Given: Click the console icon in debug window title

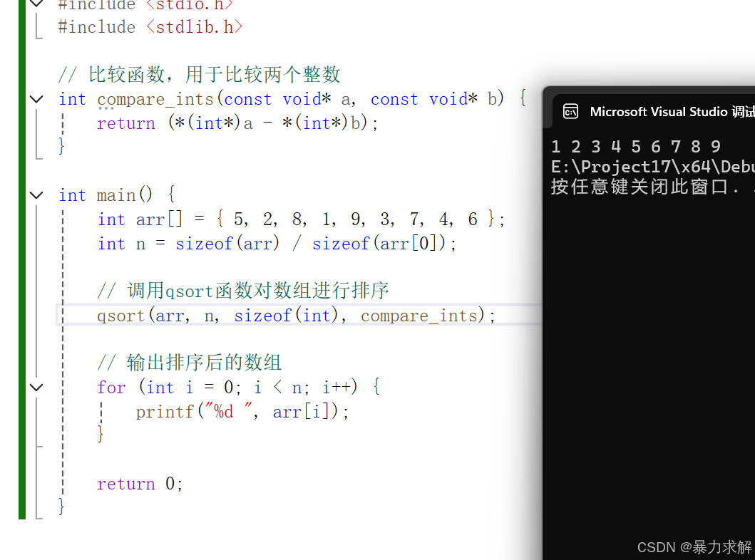Looking at the screenshot, I should pos(570,112).
